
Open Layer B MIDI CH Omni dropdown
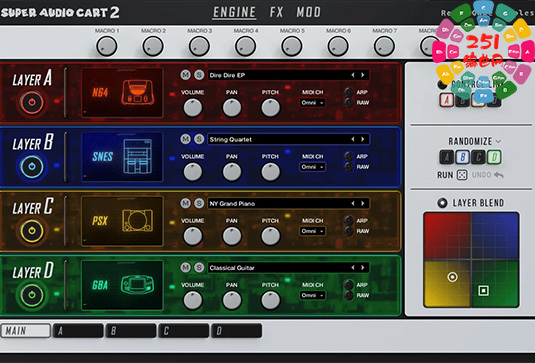click(x=312, y=167)
